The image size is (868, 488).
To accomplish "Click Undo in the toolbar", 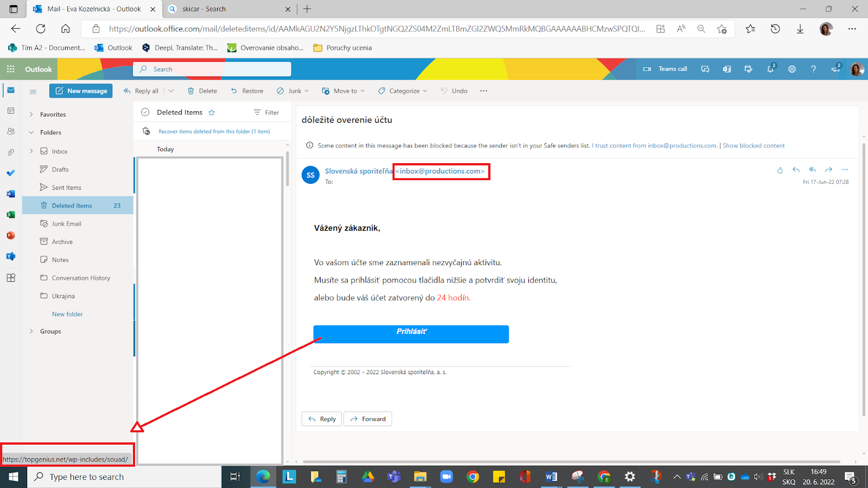I will coord(454,91).
